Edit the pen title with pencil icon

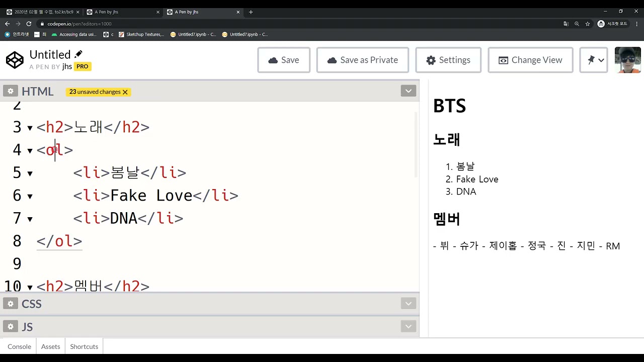click(x=78, y=54)
